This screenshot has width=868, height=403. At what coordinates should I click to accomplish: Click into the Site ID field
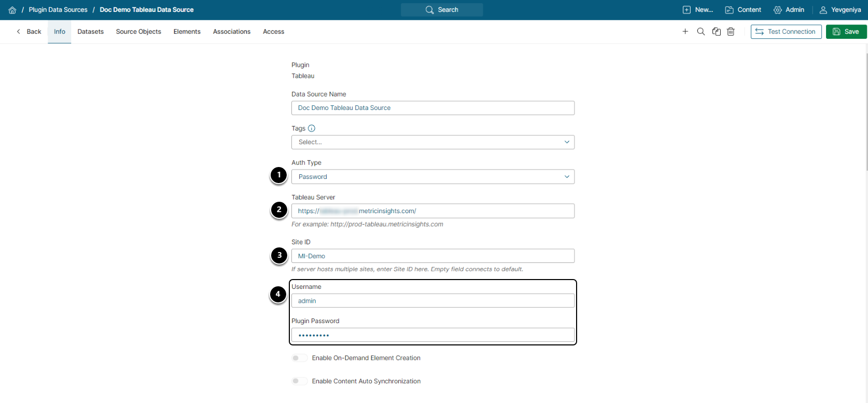(432, 256)
